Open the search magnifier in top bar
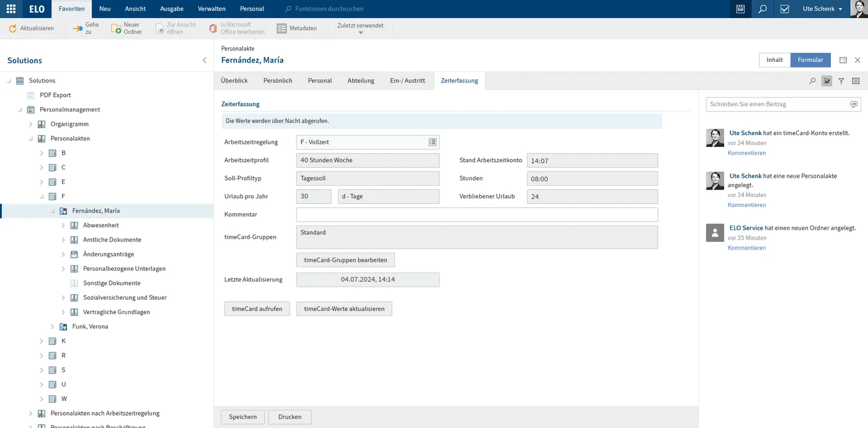Screen dimensions: 868x428 point(763,9)
